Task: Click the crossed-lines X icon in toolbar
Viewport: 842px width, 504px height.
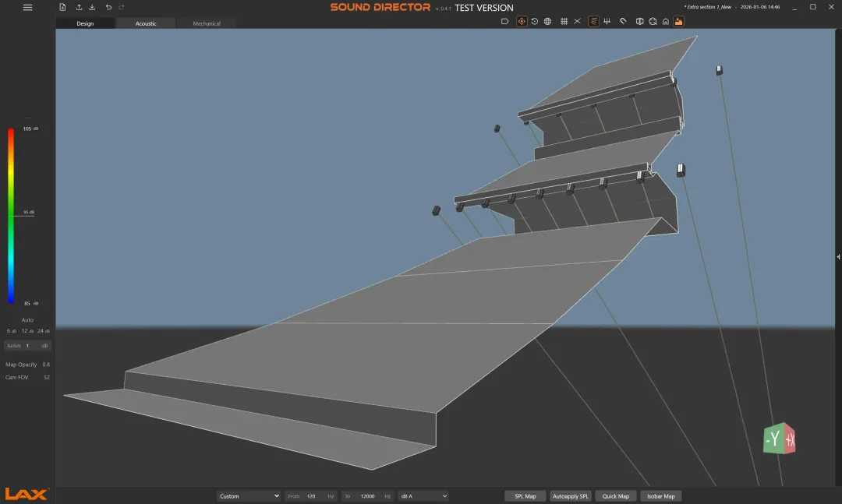Action: (577, 22)
